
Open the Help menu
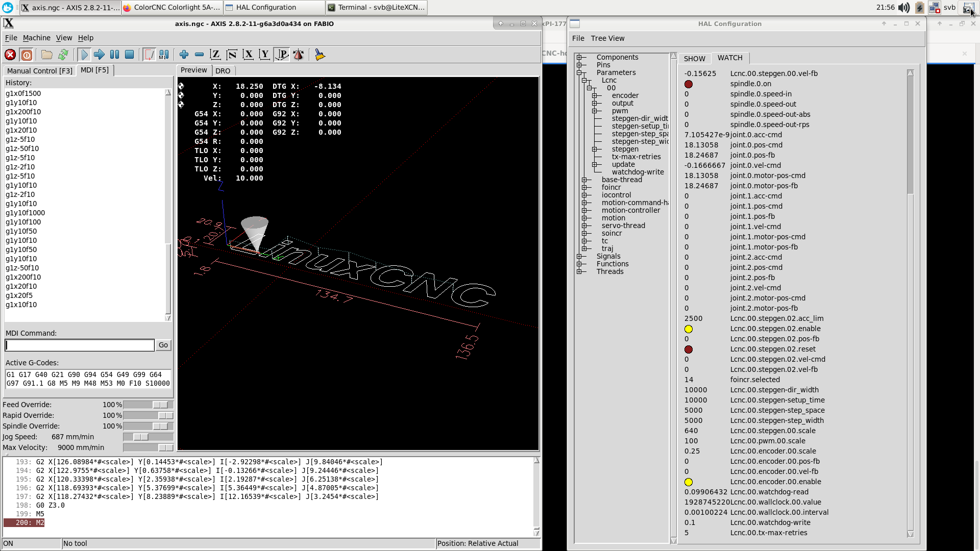(86, 38)
